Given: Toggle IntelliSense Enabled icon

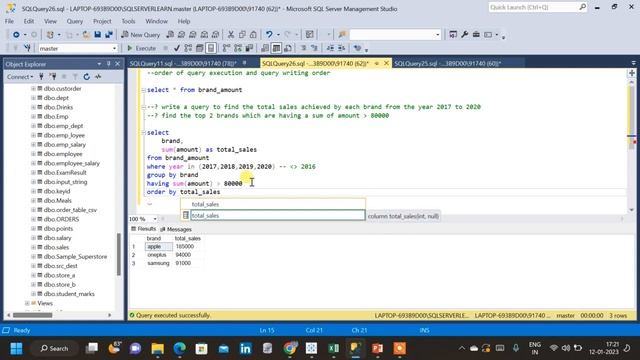Looking at the screenshot, I should pos(211,48).
